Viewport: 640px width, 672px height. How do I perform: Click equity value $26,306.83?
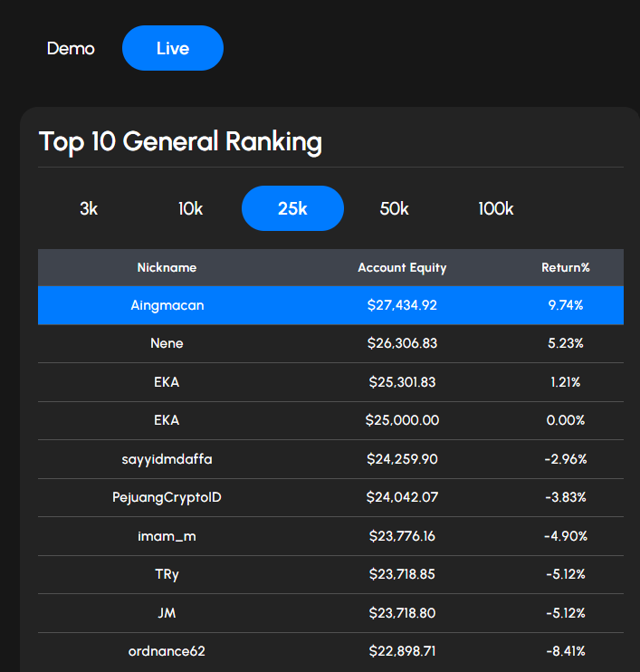click(402, 343)
